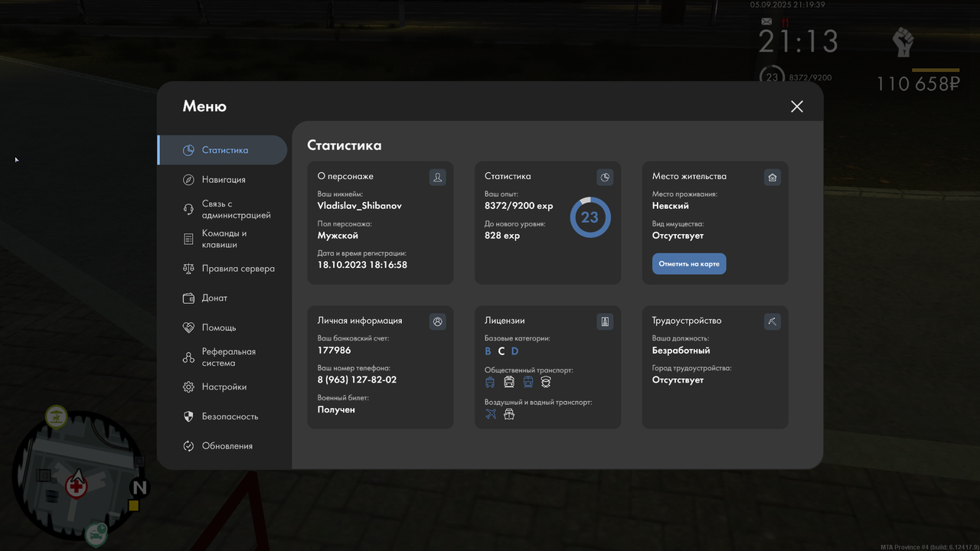Click the trolleybus license icon
980x551 pixels.
[x=491, y=382]
